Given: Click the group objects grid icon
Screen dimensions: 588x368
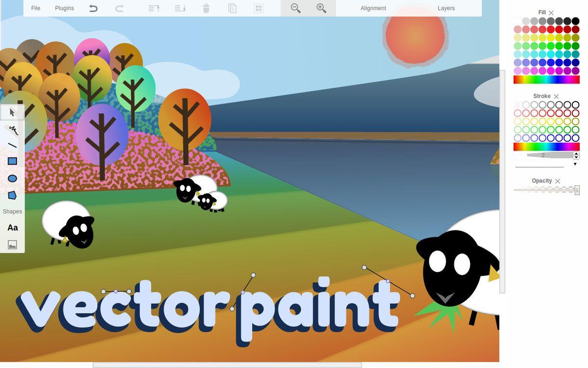Looking at the screenshot, I should 258,8.
